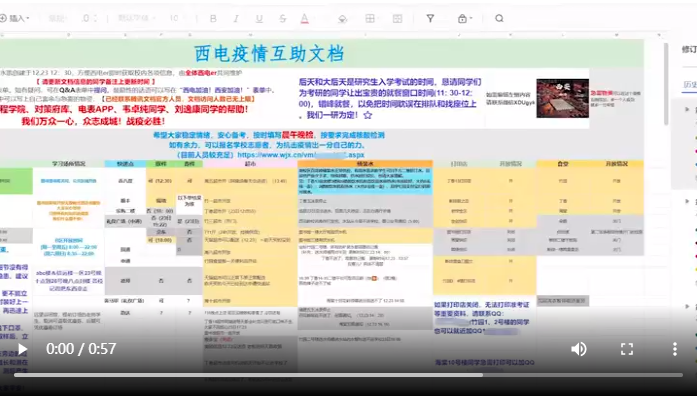This screenshot has width=697, height=396.
Task: Switch to the 历史 tab in the side panel
Action: click(690, 84)
